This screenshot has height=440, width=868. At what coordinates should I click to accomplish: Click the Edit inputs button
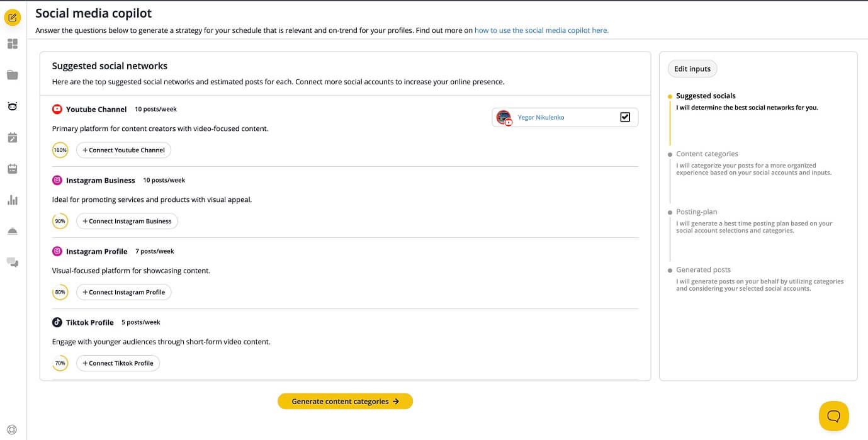click(x=692, y=69)
